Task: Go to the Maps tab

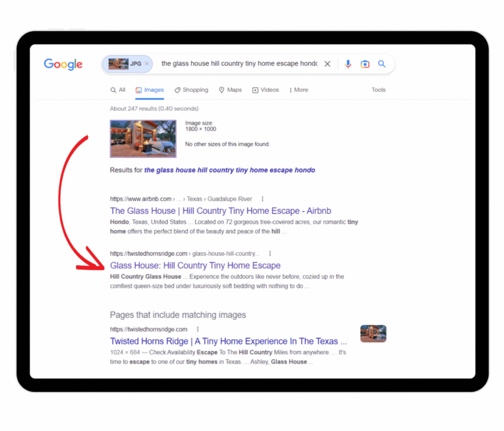Action: 230,90
